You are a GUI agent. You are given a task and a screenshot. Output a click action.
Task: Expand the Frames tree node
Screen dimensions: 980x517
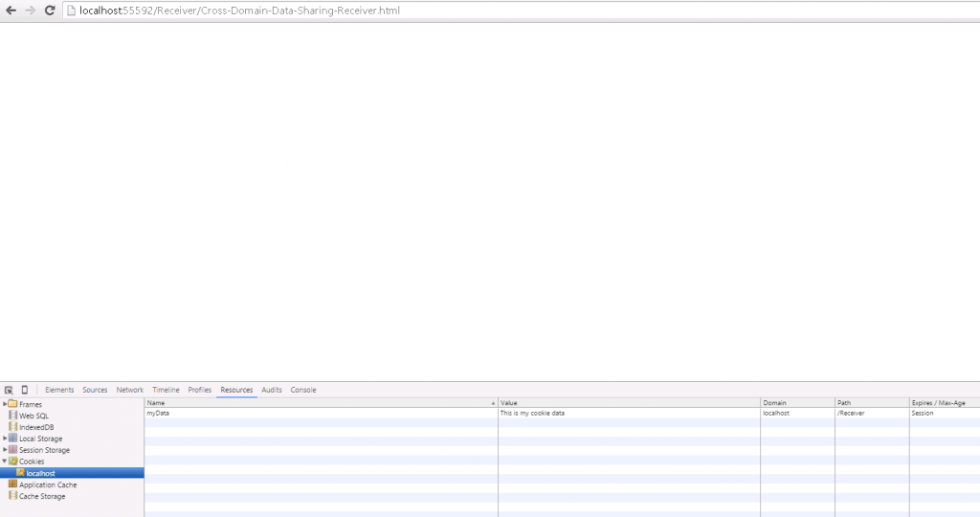5,404
